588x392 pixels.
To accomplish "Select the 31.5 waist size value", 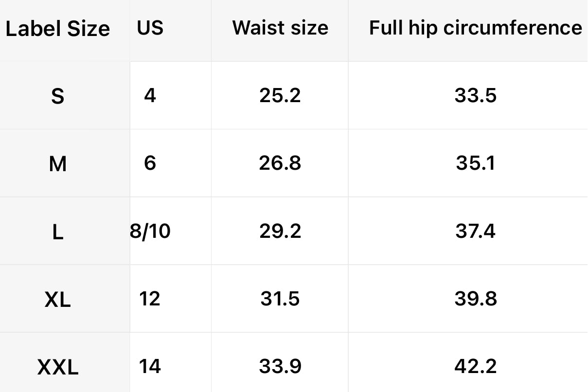I will [280, 299].
